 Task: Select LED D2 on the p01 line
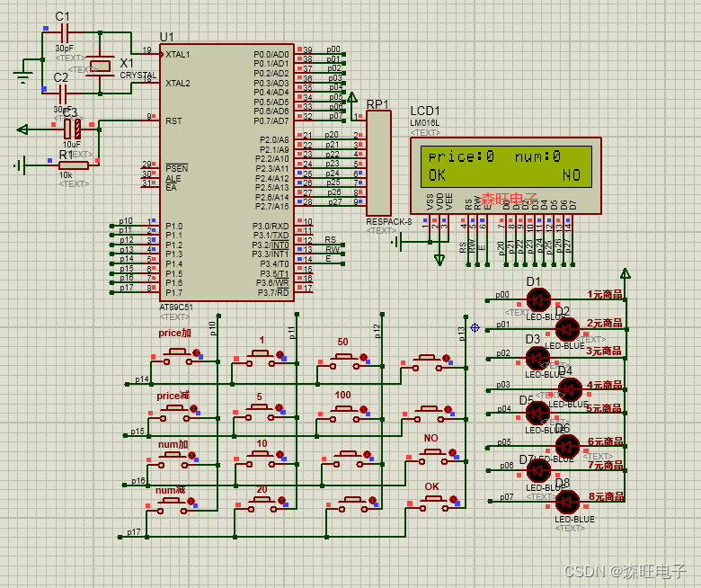(x=567, y=330)
